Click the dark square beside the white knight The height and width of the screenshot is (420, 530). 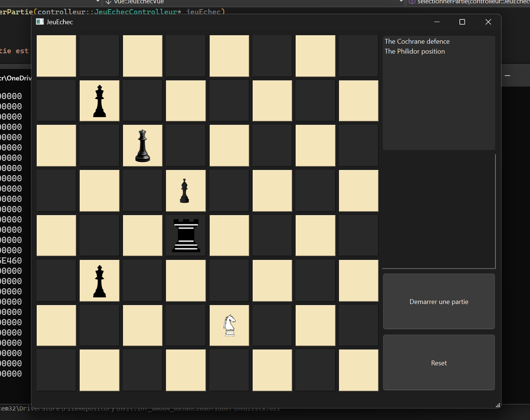coord(272,325)
